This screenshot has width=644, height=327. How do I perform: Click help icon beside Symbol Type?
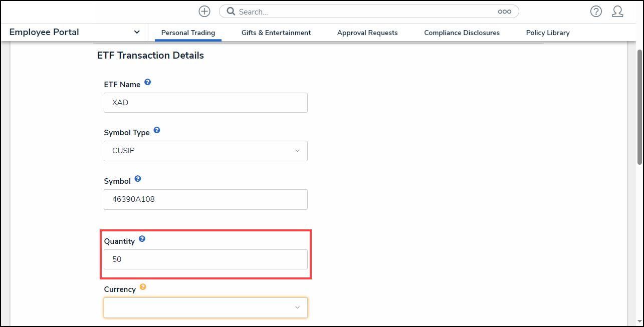click(157, 130)
